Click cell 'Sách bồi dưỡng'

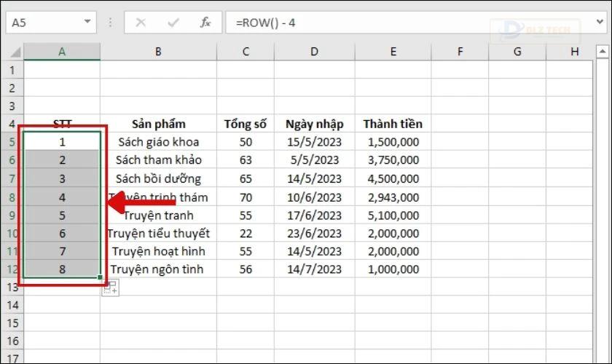pos(159,178)
